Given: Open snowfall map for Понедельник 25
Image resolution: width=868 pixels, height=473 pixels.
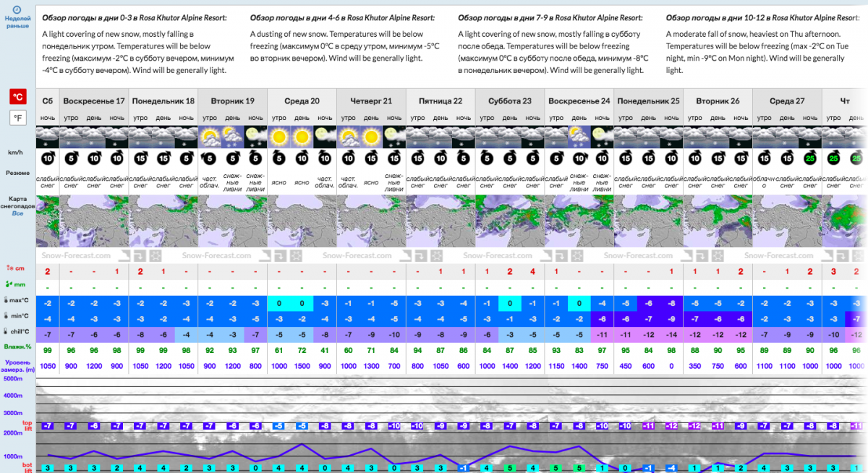Looking at the screenshot, I should pos(649,221).
